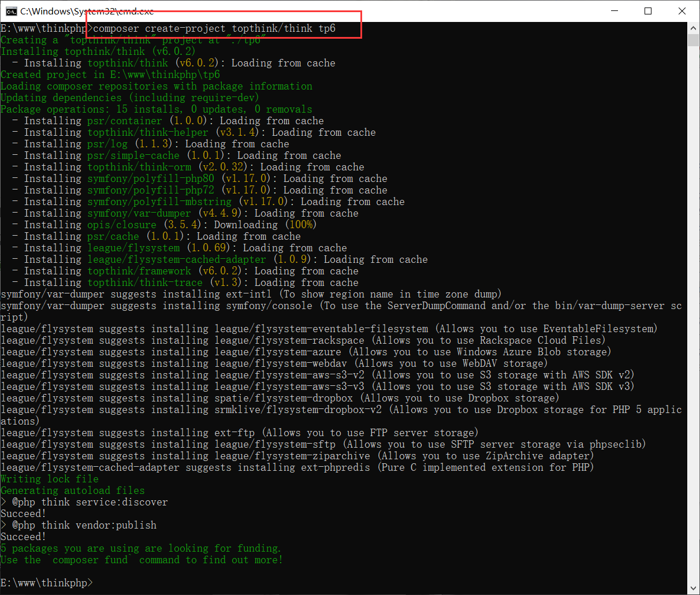The image size is (700, 595).
Task: Click the ext-phpredis suggestion line
Action: point(298,467)
